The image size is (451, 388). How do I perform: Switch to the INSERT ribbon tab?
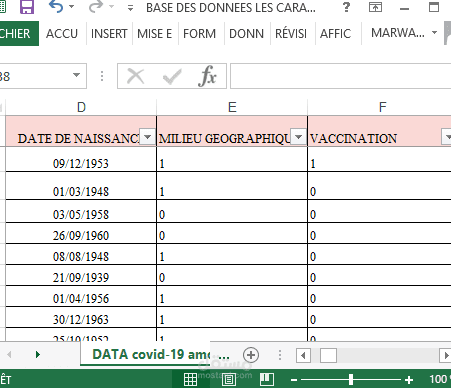(109, 34)
